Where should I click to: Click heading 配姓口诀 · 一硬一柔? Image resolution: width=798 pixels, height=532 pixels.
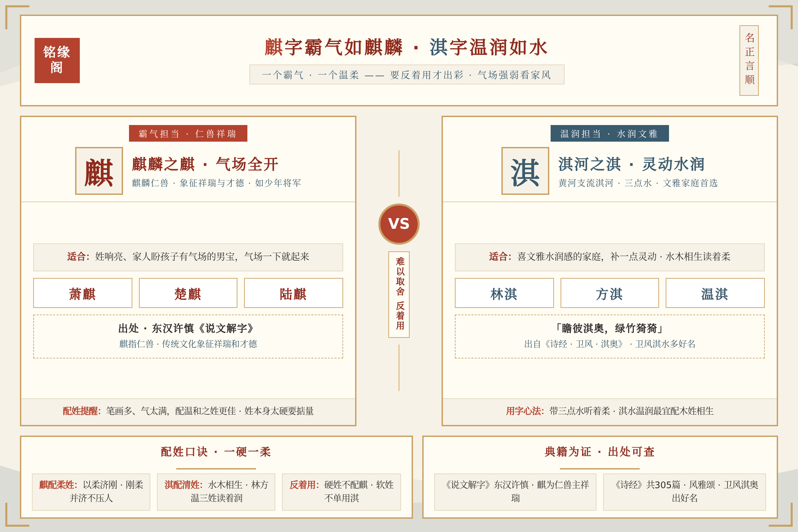[216, 452]
